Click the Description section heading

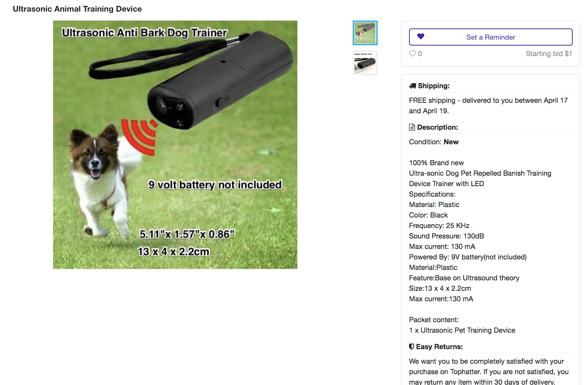(x=437, y=127)
